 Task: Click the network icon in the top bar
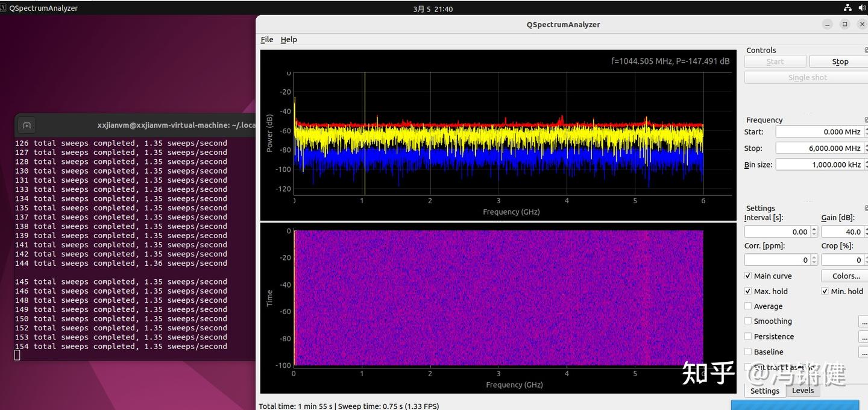click(x=847, y=8)
